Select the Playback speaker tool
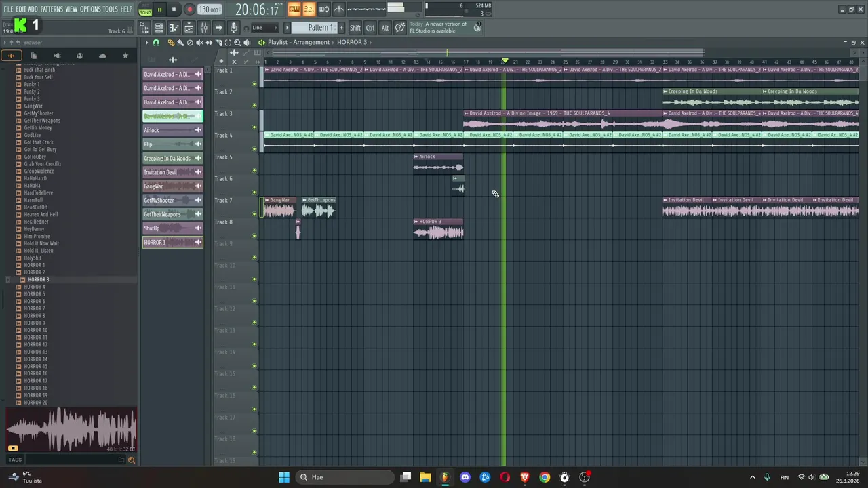 tap(247, 42)
